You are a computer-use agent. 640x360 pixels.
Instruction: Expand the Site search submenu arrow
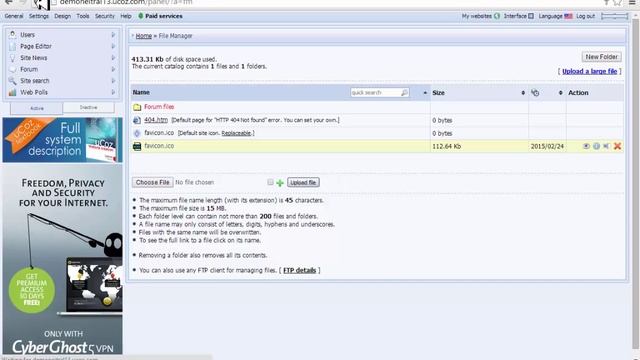[113, 81]
